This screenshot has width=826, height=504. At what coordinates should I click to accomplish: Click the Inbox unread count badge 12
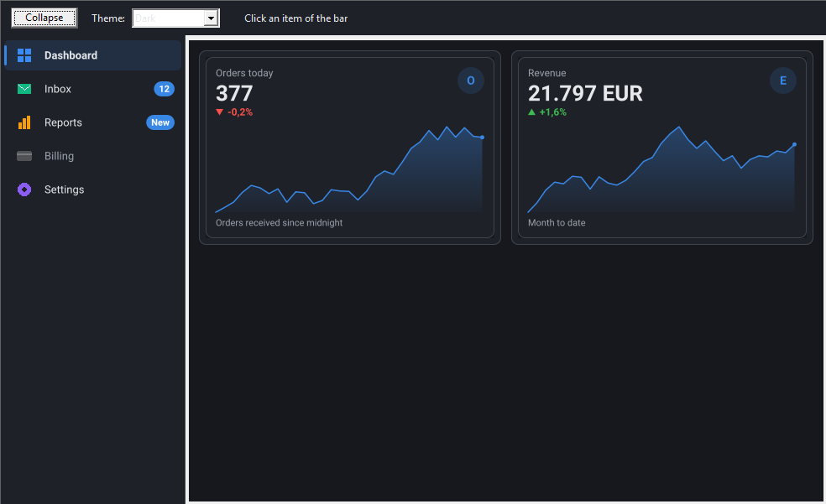[x=165, y=89]
